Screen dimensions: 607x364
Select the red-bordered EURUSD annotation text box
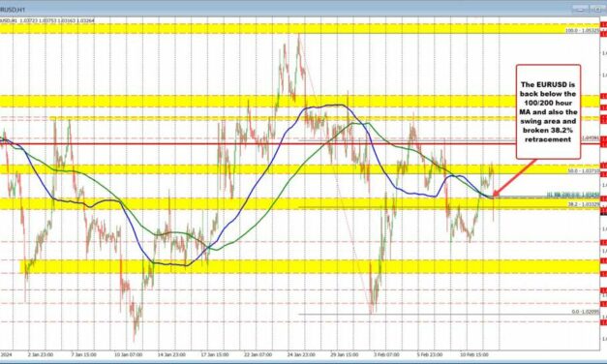point(548,111)
